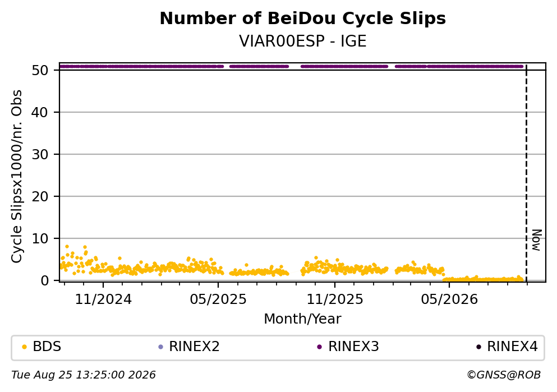The image size is (557, 392).
Task: Click the RINEX4 dark legend marker
Action: 478,347
